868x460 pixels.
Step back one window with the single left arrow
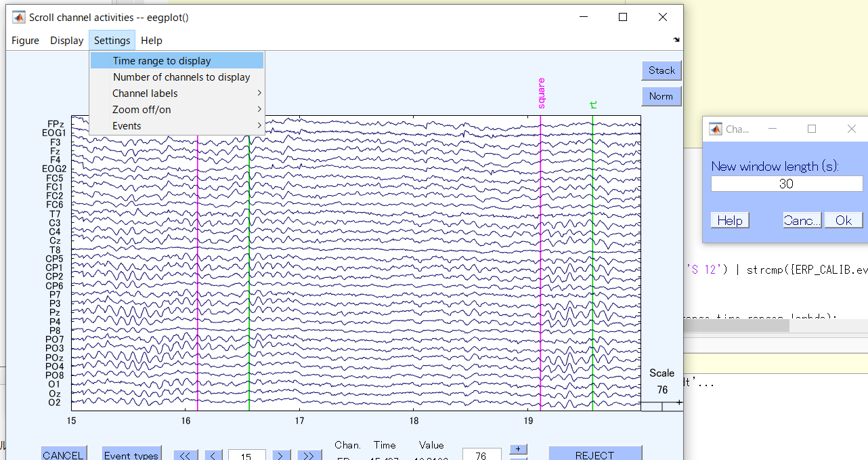(x=213, y=455)
